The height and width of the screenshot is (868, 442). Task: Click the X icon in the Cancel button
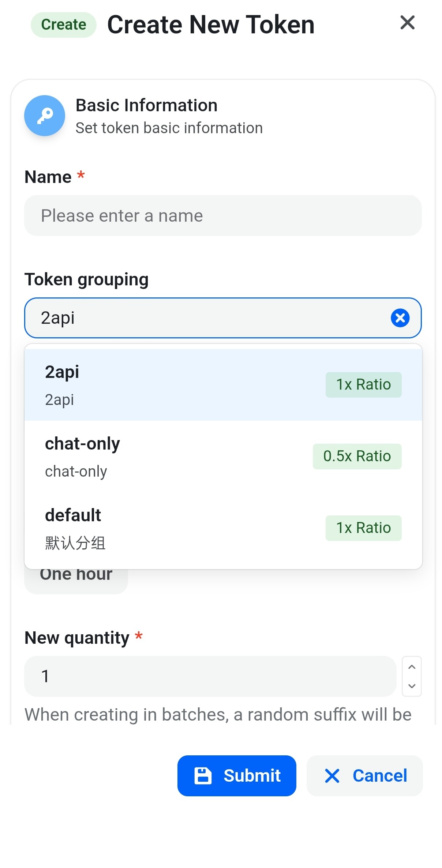[x=332, y=775]
